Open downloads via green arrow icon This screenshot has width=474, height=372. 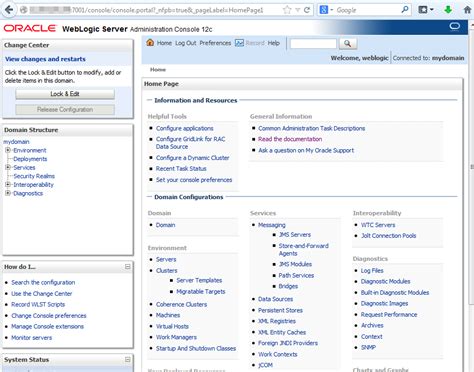pyautogui.click(x=448, y=10)
